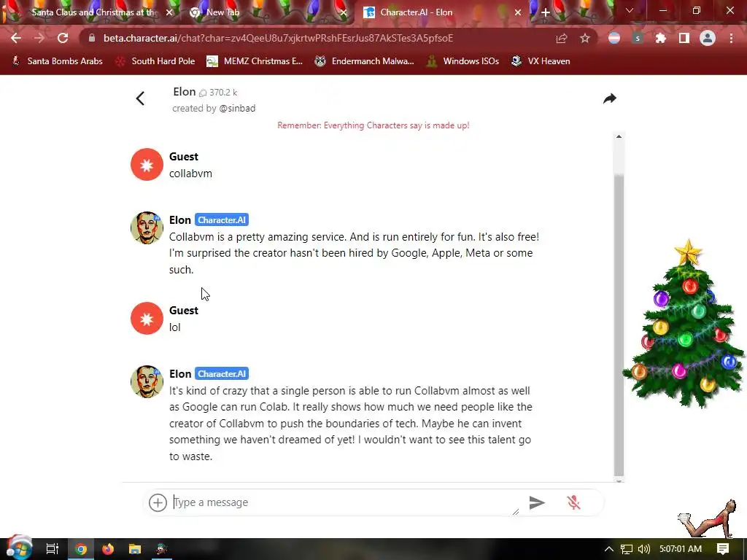Close the Santa Claus and Christmas tab
This screenshot has width=747, height=560.
click(169, 12)
